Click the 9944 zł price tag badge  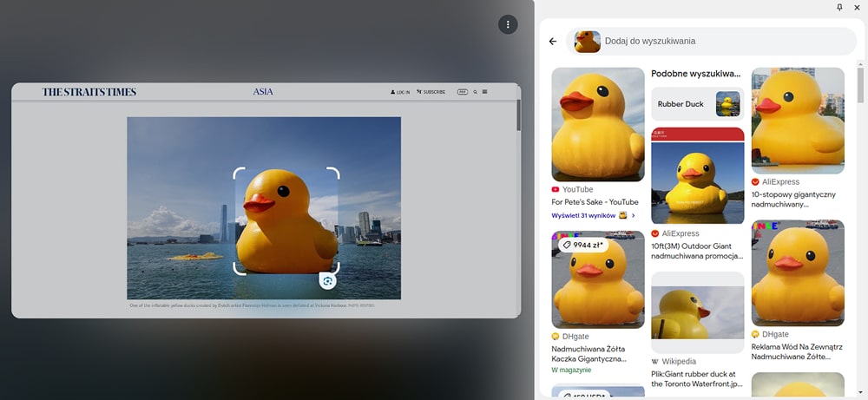pos(582,246)
